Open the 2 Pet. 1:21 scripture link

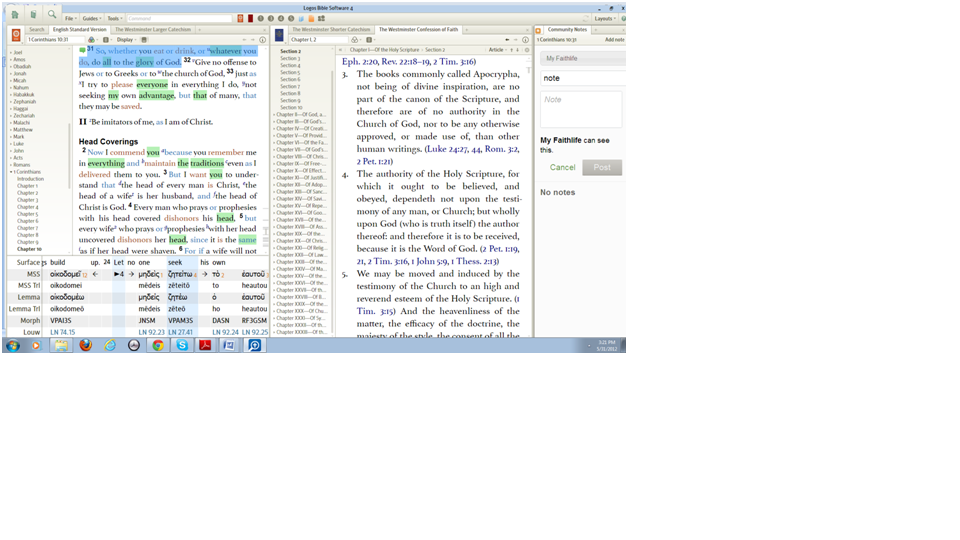tap(375, 162)
